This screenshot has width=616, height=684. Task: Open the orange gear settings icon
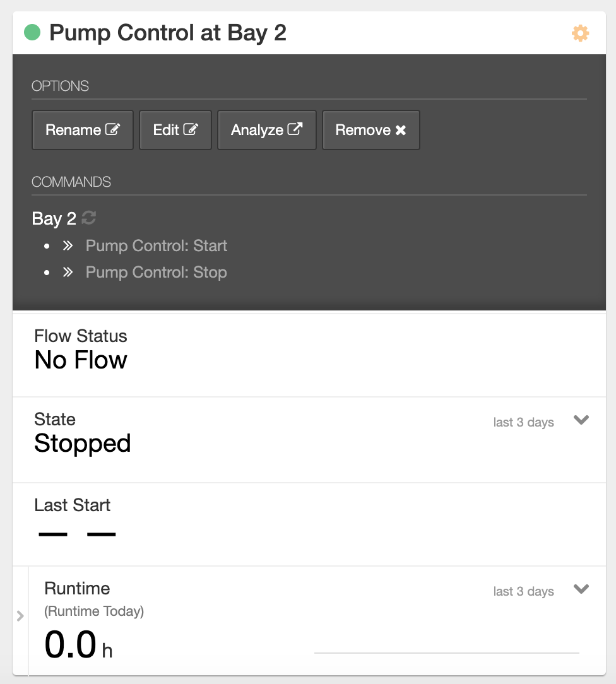[580, 33]
